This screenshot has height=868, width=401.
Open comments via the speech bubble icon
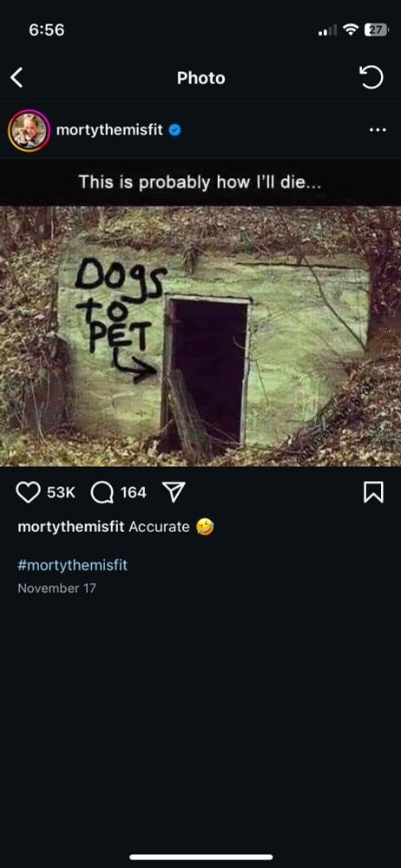click(x=102, y=492)
